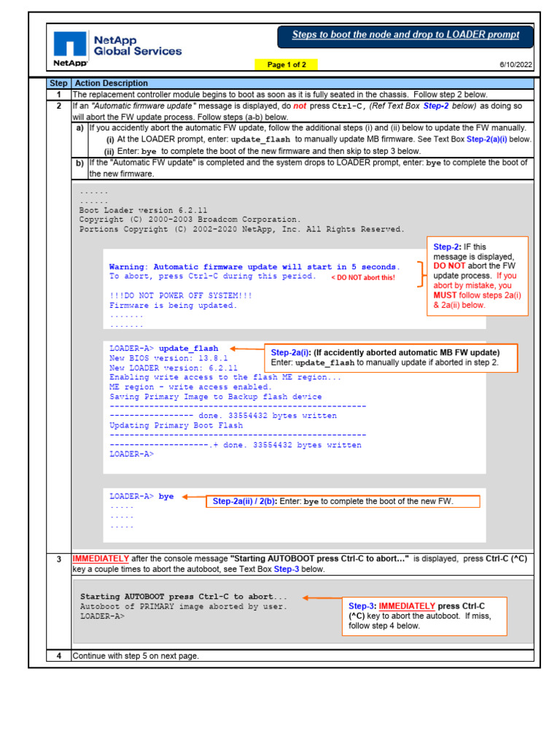The image size is (560, 747).
Task: Click the '(ii) Enter: bye' instruction line
Action: (262, 151)
